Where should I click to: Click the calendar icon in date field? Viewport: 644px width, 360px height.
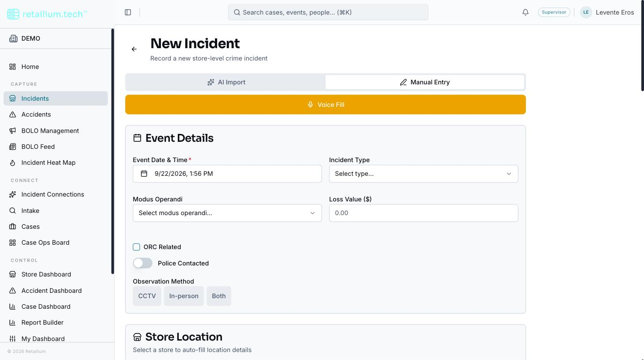coord(144,174)
